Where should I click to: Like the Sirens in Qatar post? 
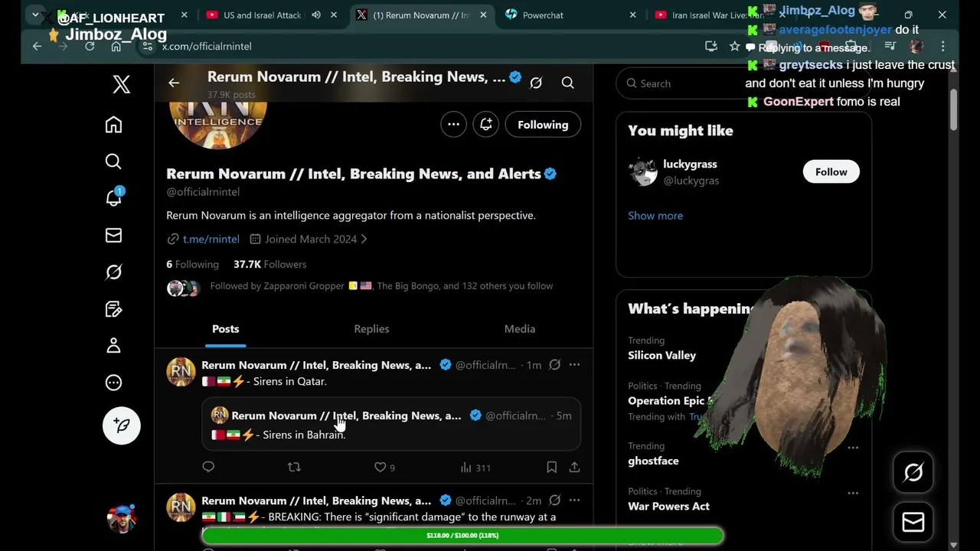click(384, 467)
